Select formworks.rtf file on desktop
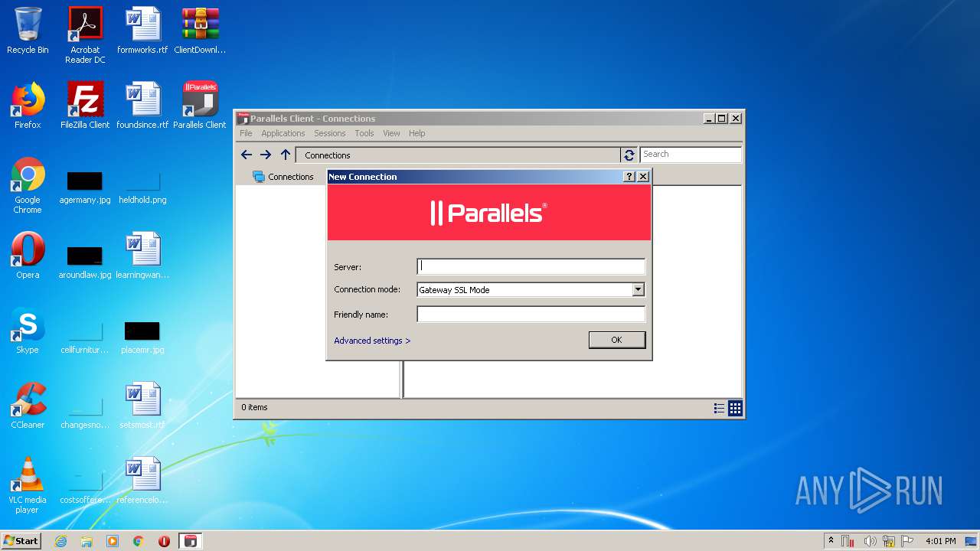 [142, 31]
